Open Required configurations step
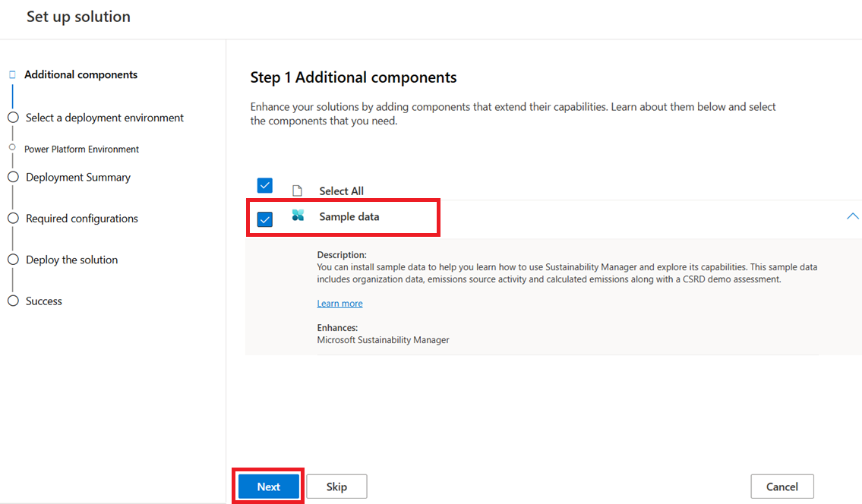862x504 pixels. click(x=82, y=218)
